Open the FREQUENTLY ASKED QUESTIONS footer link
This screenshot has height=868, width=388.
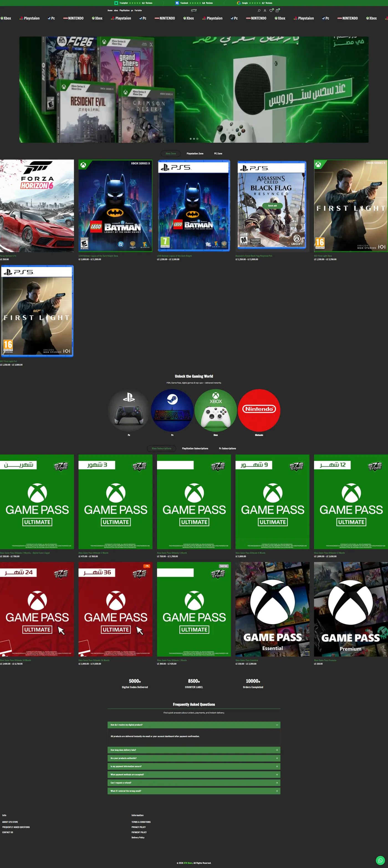click(x=16, y=827)
